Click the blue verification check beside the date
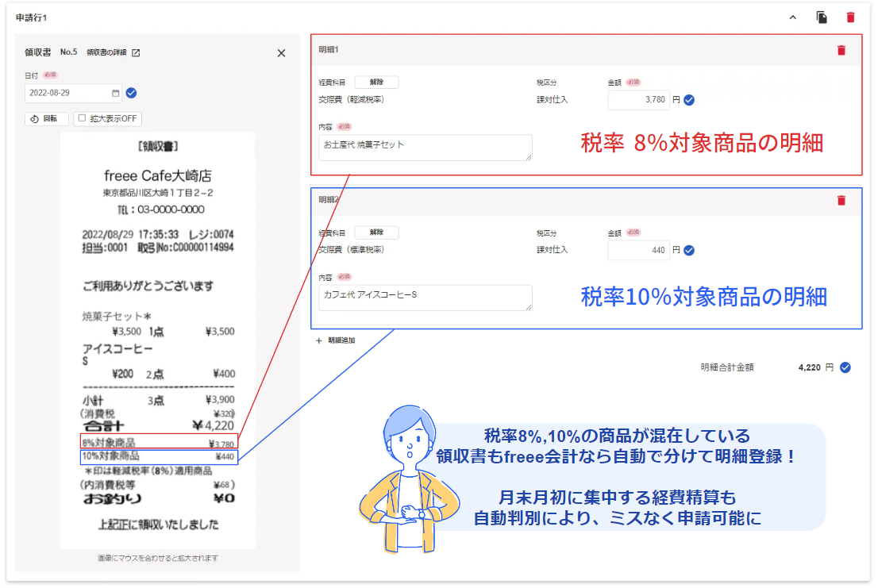This screenshot has height=588, width=878. (131, 93)
